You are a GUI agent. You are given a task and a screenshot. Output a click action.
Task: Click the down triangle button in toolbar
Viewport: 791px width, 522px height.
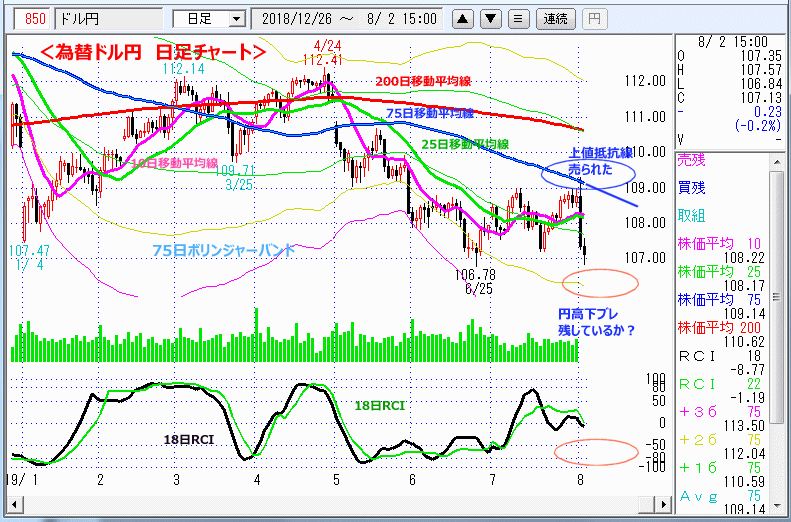point(491,18)
